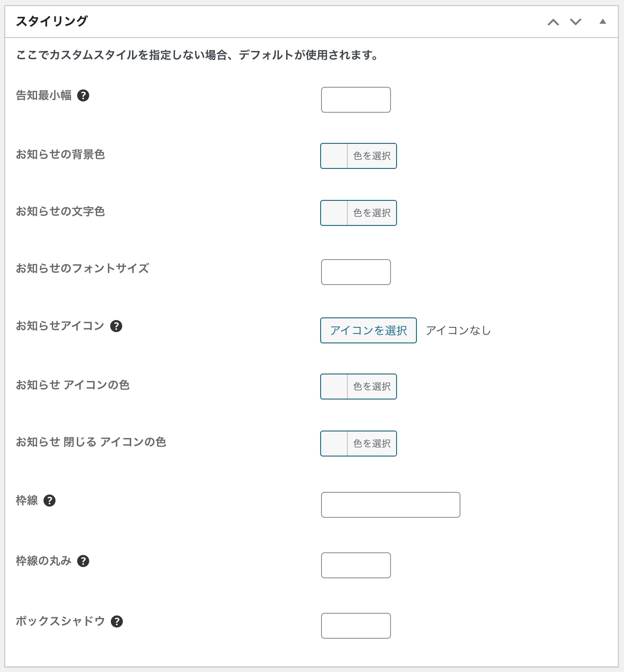
Task: Focus the 枠線の丸み input field
Action: click(356, 565)
